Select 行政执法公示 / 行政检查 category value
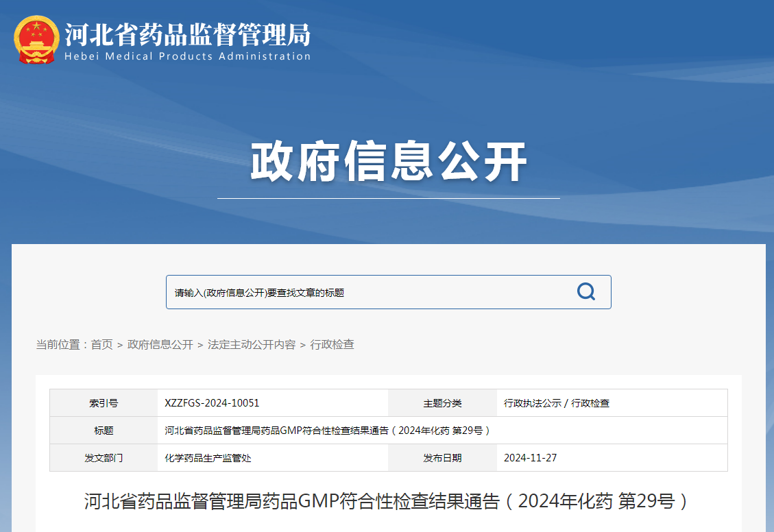The width and height of the screenshot is (774, 532). coord(556,402)
